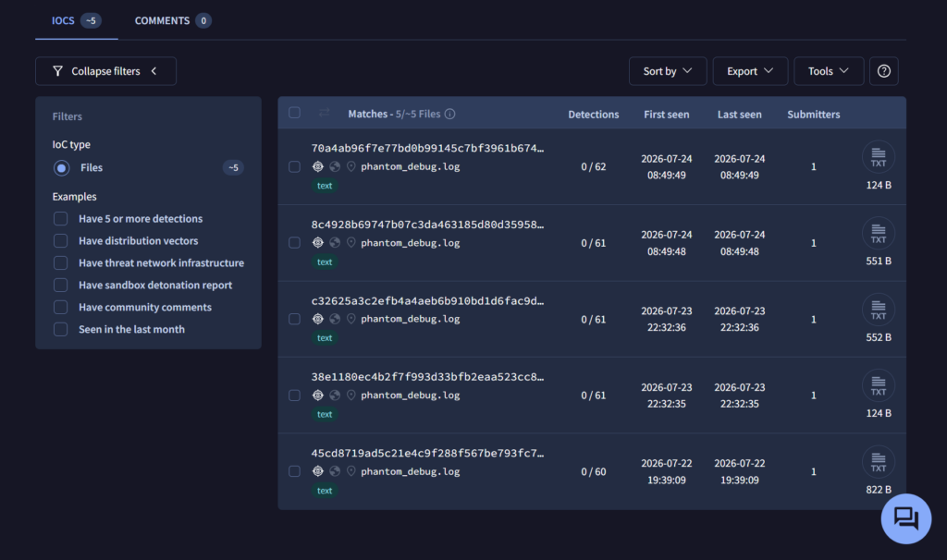Click the location pin icon in 45cd8719 row
The width and height of the screenshot is (947, 560).
(351, 471)
